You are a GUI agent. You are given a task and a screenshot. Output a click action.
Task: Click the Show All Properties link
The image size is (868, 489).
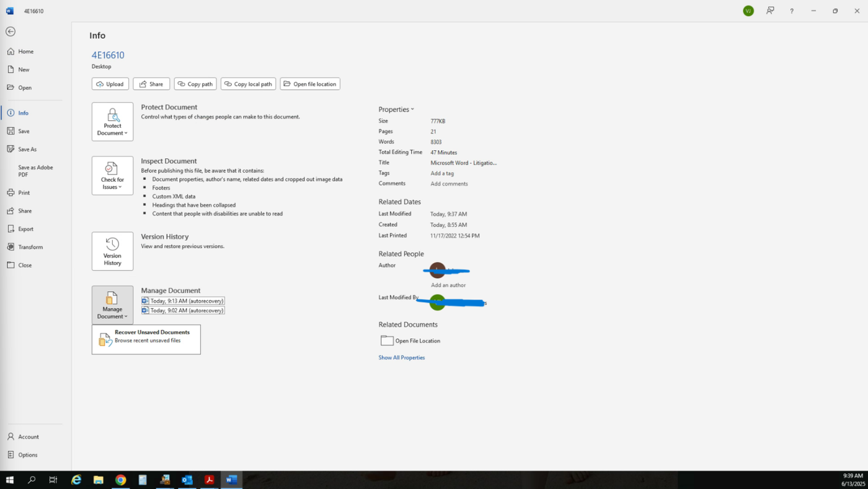[x=402, y=357]
